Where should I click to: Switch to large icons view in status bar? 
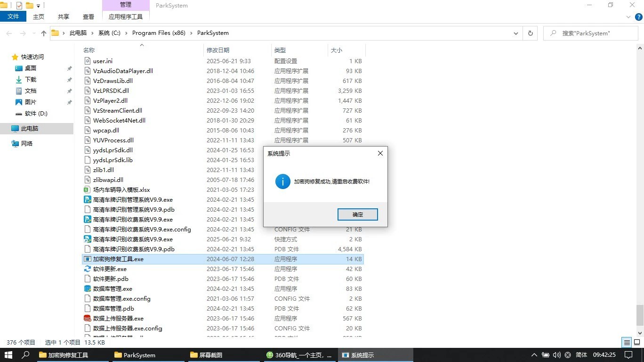click(x=636, y=343)
